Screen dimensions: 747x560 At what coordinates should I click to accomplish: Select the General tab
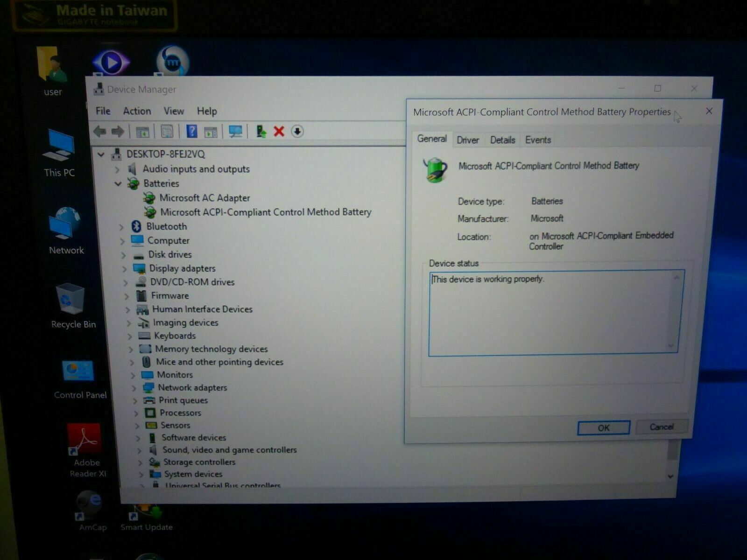[432, 139]
